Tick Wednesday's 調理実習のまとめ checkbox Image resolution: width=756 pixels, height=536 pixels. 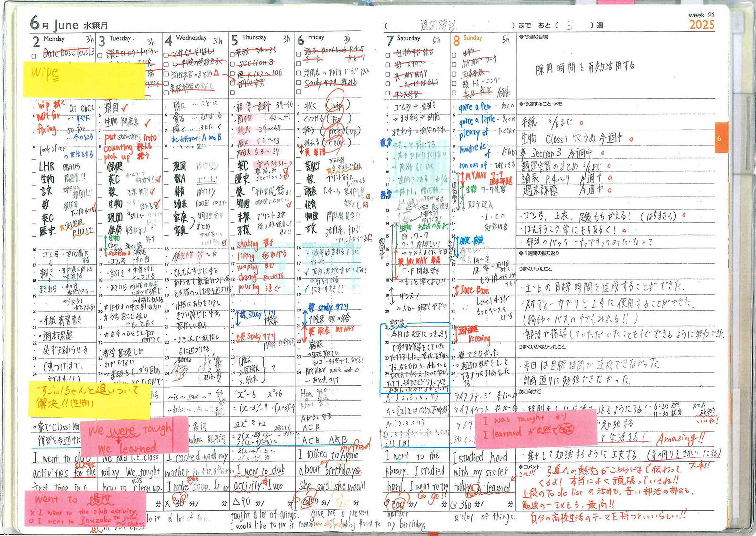[166, 74]
